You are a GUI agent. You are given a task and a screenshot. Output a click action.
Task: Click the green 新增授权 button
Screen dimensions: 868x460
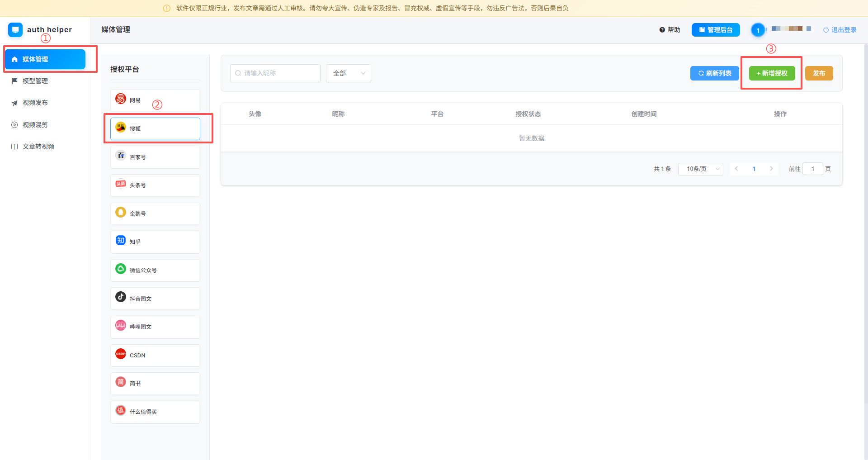[772, 73]
